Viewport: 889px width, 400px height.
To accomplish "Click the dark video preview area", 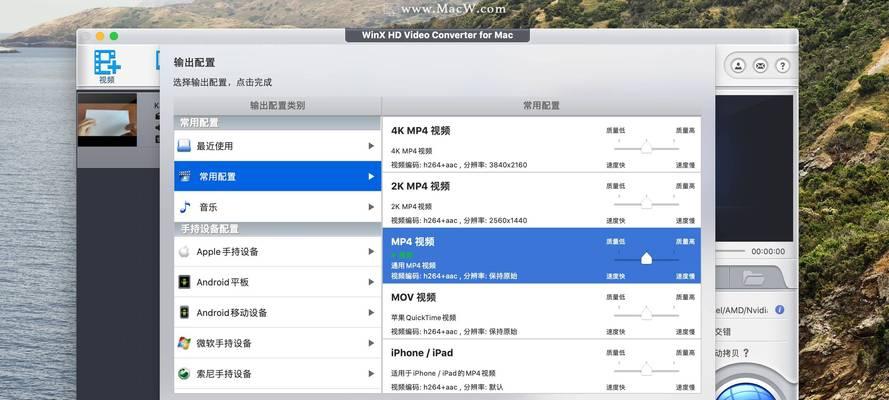I will [x=754, y=168].
